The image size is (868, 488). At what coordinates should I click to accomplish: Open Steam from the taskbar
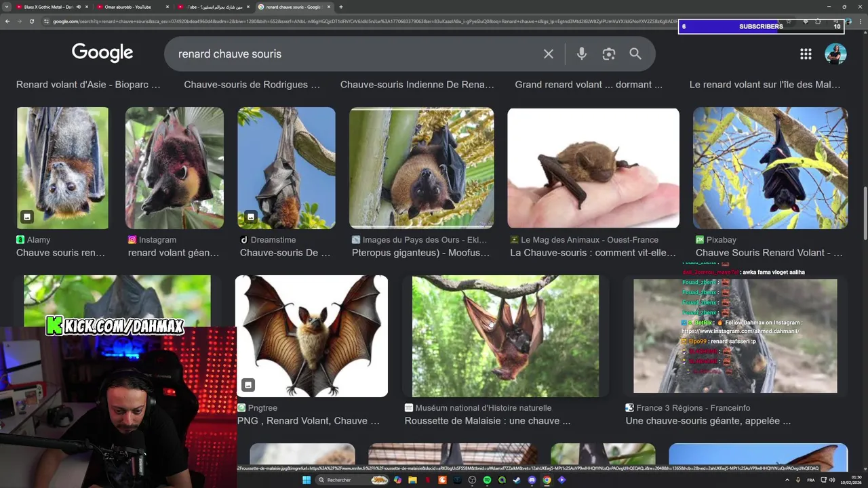517,480
